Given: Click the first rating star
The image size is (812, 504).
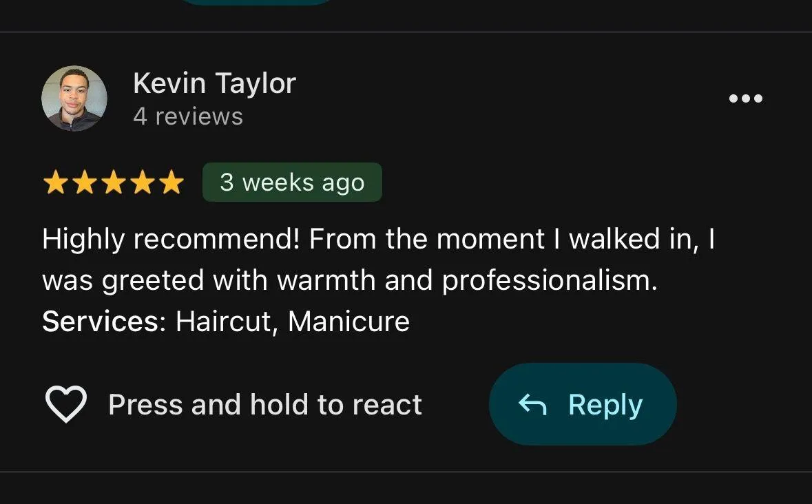Looking at the screenshot, I should [55, 183].
